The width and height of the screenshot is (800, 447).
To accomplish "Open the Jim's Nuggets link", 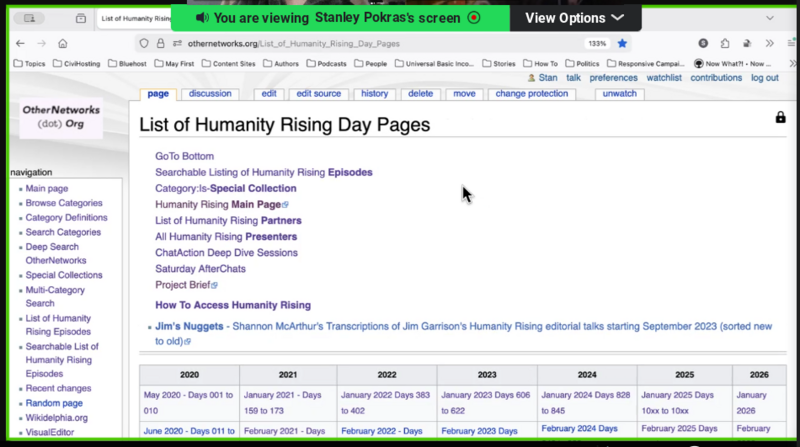I will tap(189, 327).
